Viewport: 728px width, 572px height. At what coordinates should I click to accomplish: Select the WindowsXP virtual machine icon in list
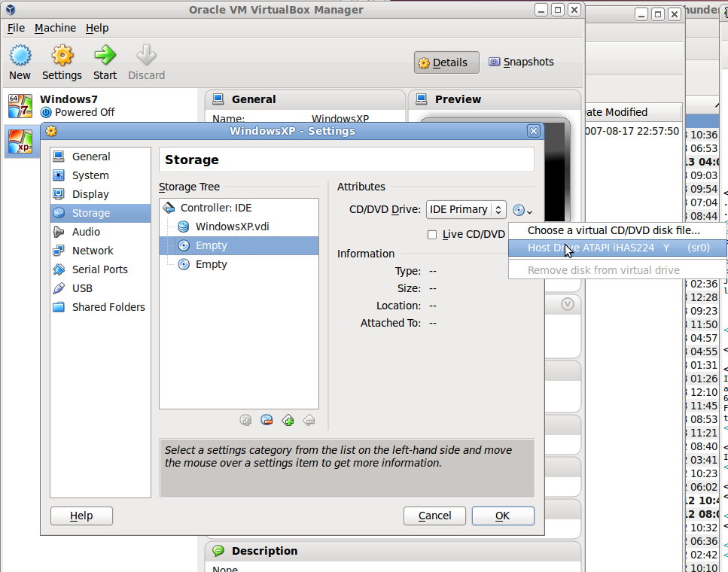click(20, 141)
